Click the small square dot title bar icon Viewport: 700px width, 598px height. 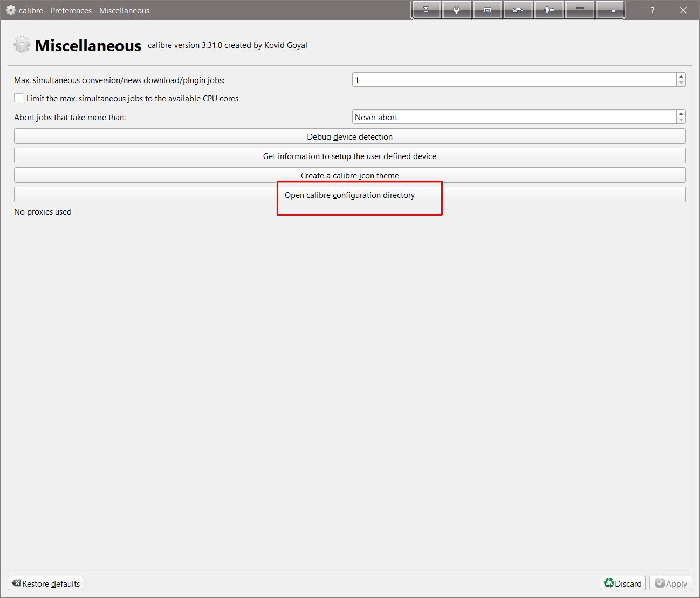click(610, 10)
